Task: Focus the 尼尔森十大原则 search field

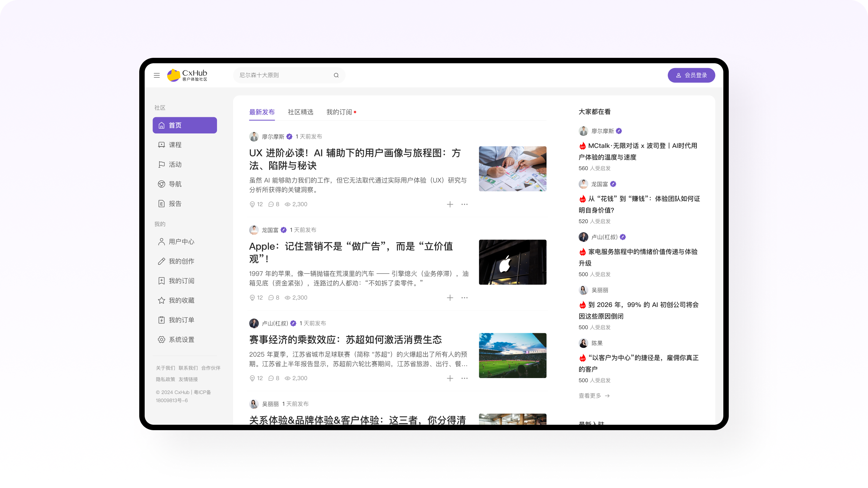Action: [289, 75]
